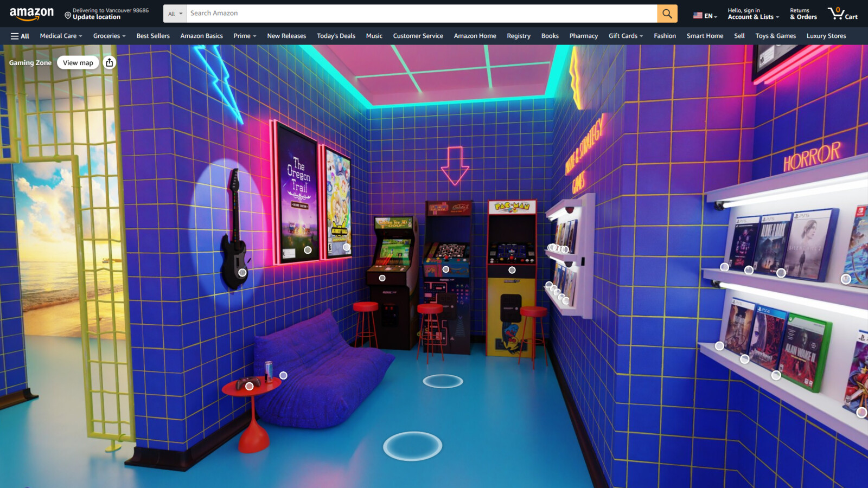This screenshot has width=868, height=488.
Task: Open the Registry link
Action: [519, 36]
